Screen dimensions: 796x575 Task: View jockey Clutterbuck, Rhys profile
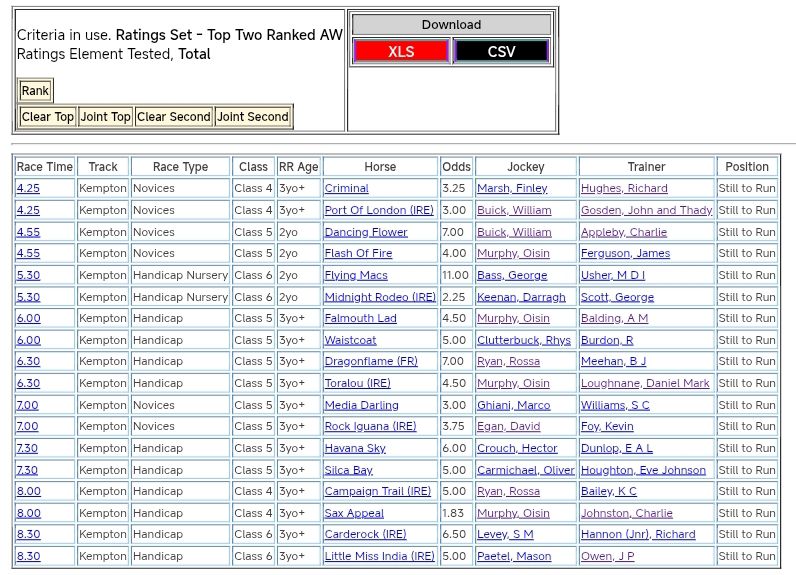[524, 340]
